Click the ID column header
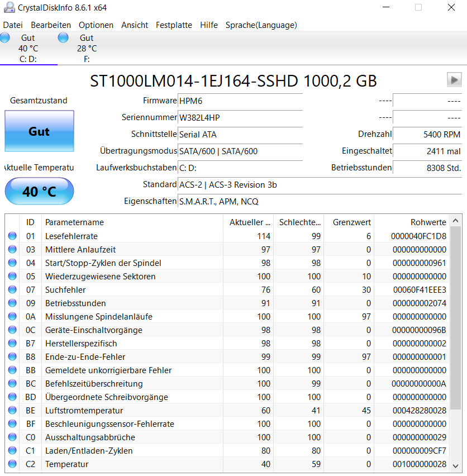 30,222
